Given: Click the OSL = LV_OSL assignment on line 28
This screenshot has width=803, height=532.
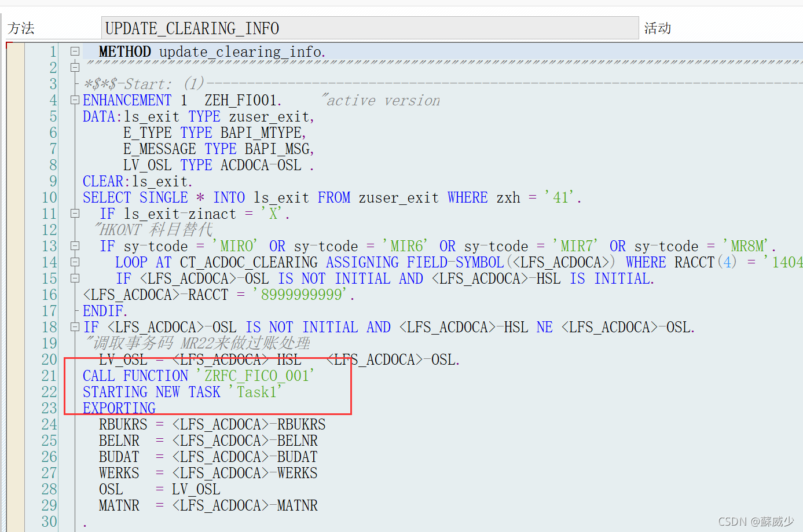Looking at the screenshot, I should click(160, 489).
